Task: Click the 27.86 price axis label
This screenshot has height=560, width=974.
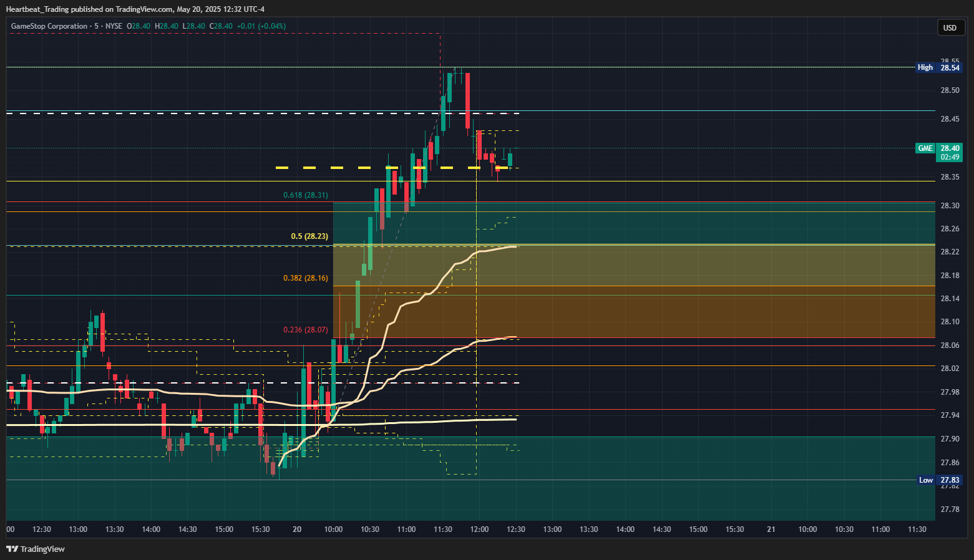Action: pyautogui.click(x=950, y=463)
